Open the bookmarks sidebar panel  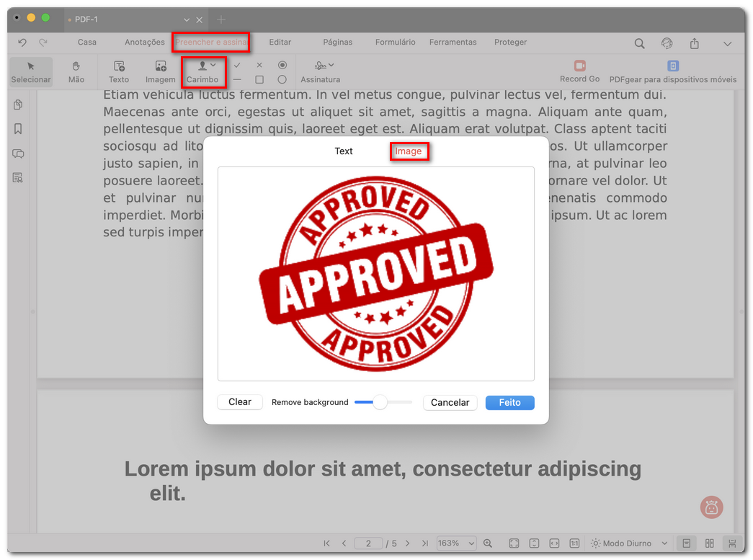(18, 129)
